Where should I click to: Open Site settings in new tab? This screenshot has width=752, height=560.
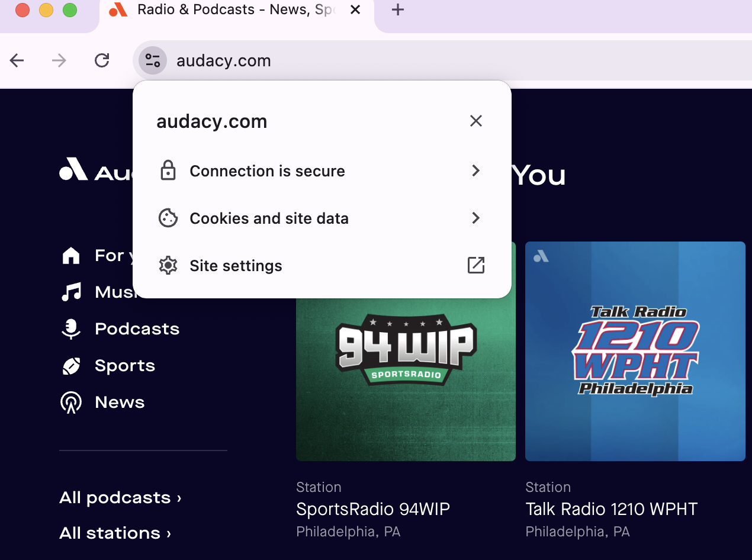[475, 266]
